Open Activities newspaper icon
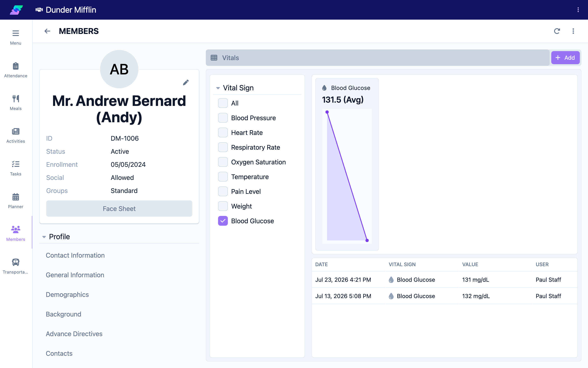Viewport: 588px width, 368px height. click(x=16, y=131)
